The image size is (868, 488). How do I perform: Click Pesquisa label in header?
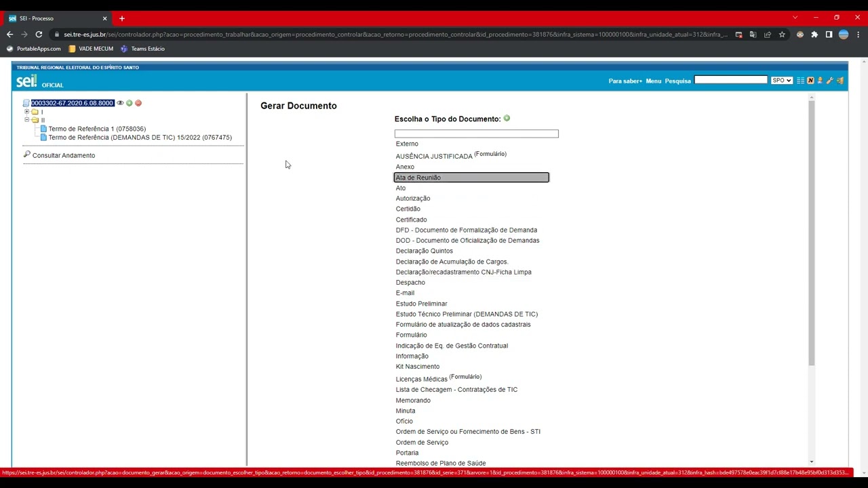point(678,81)
